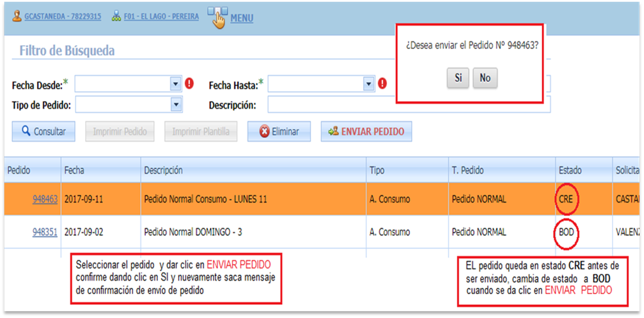This screenshot has height=318, width=644.
Task: Click into the Descripción text field
Action: tap(409, 105)
